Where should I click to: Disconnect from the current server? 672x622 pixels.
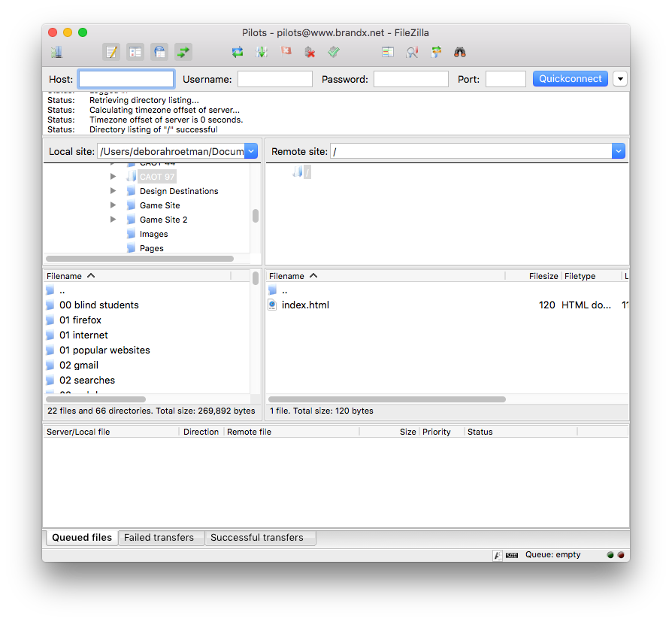coord(310,53)
